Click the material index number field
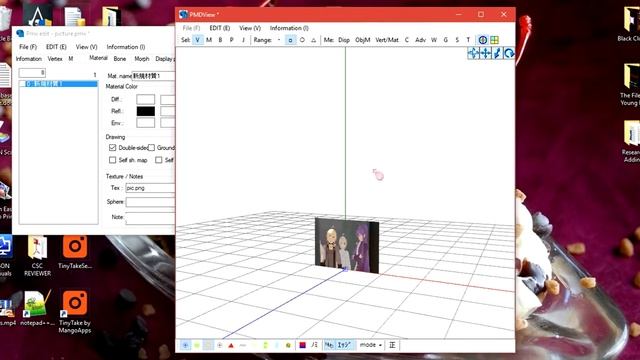Viewport: 640px width, 360px height. pos(32,73)
